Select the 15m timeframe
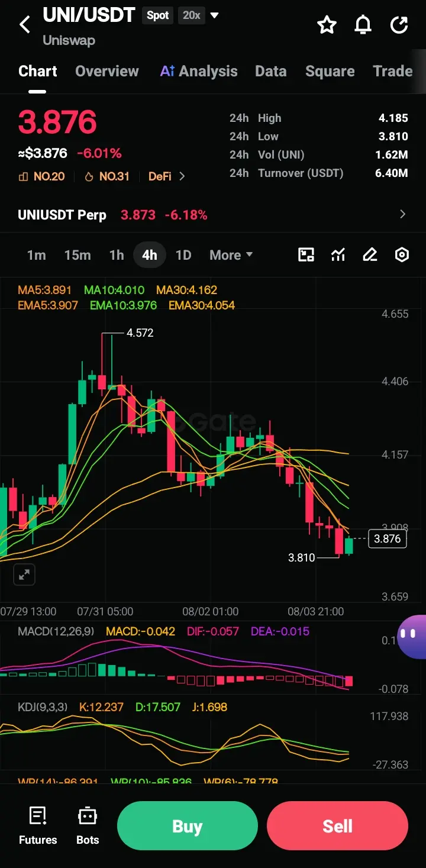Viewport: 426px width, 868px height. click(x=78, y=255)
